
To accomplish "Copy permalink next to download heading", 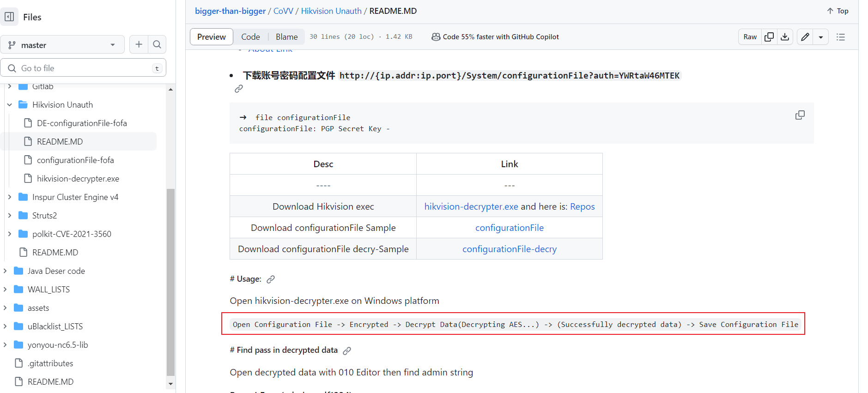I will pos(239,89).
